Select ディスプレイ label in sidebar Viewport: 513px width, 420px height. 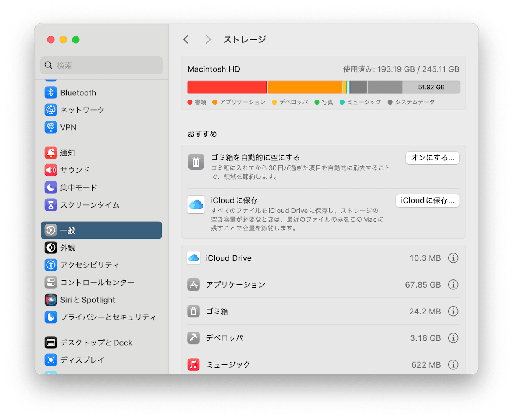pyautogui.click(x=82, y=360)
